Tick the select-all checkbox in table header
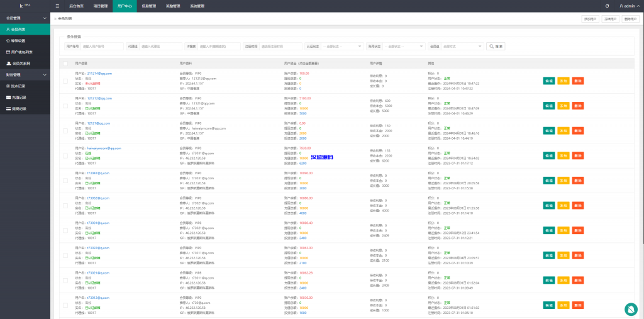The image size is (644, 319). pyautogui.click(x=65, y=64)
